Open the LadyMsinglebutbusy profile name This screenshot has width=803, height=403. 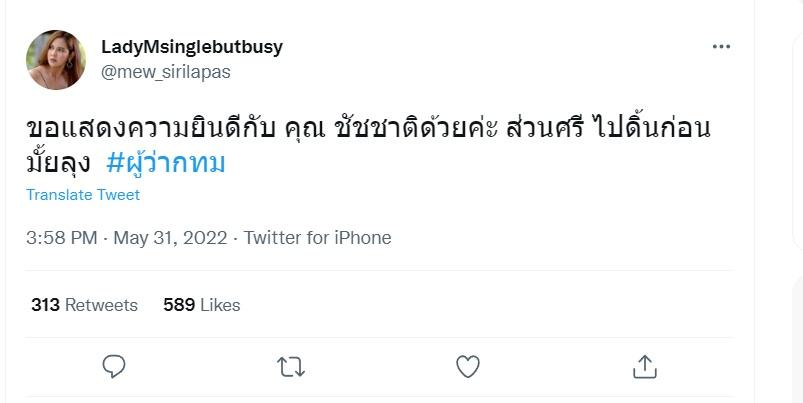[x=192, y=47]
